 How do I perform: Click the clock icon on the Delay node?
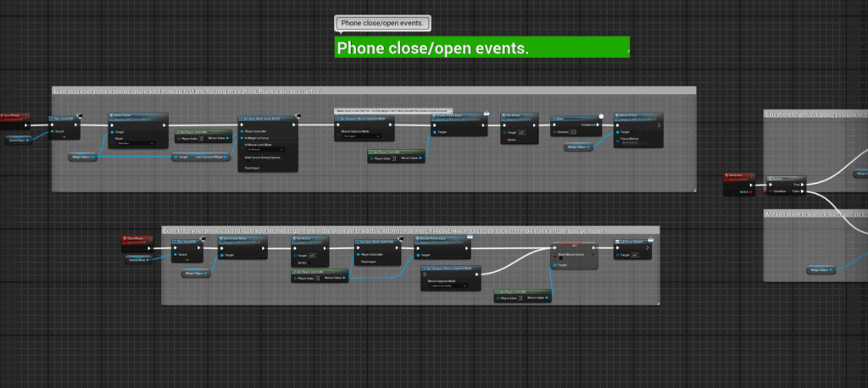(x=600, y=116)
